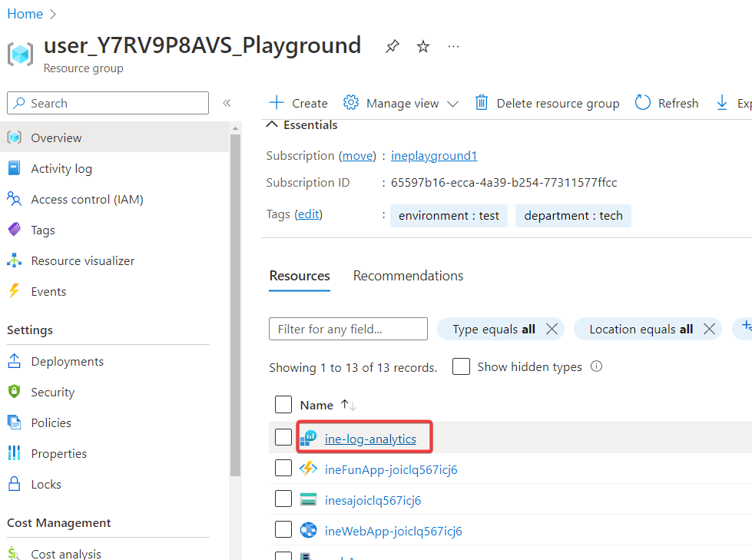
Task: Sort resources by Name column
Action: [316, 405]
